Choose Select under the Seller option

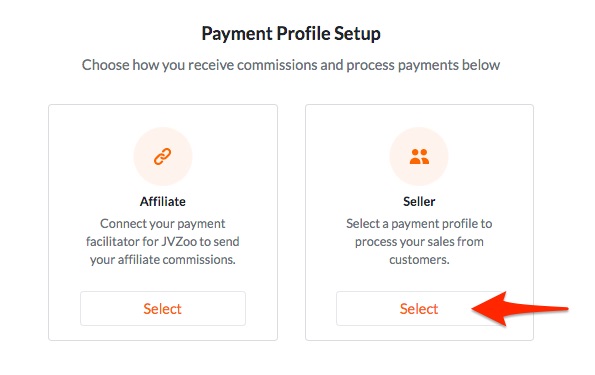click(419, 309)
